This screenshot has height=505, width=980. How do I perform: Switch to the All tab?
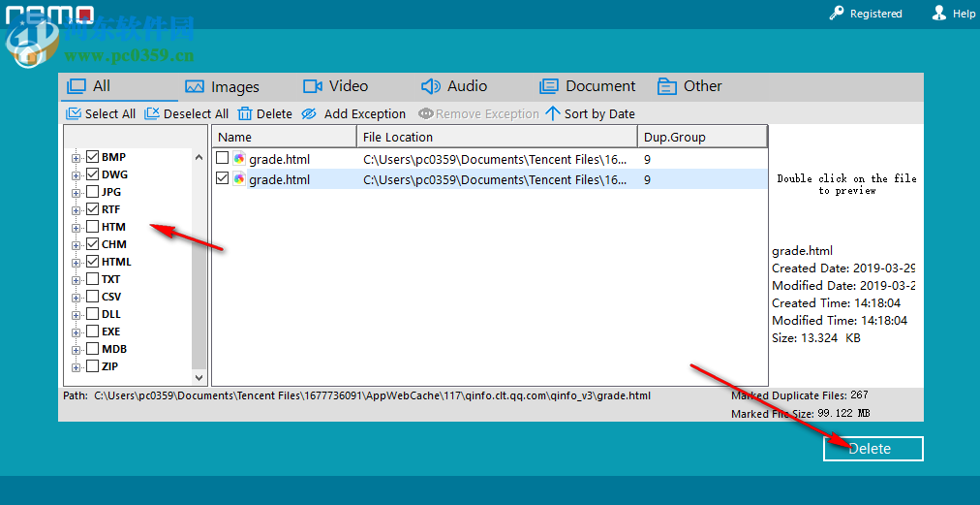pos(119,87)
